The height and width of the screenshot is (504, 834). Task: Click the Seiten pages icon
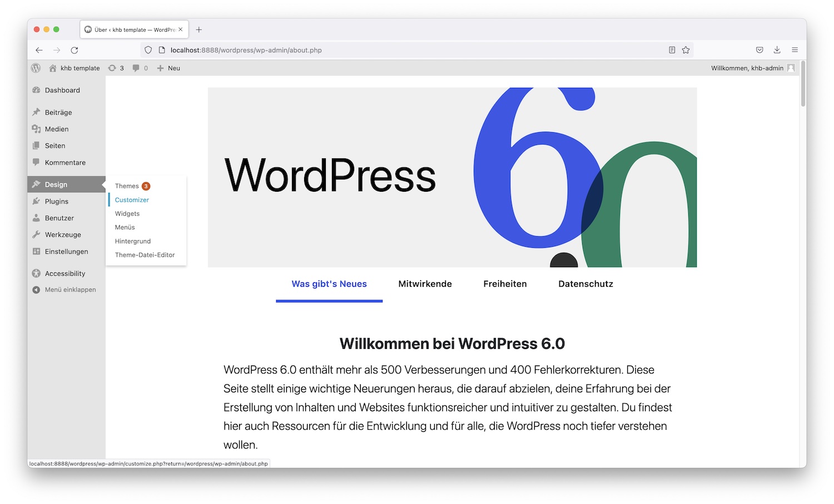click(x=36, y=146)
